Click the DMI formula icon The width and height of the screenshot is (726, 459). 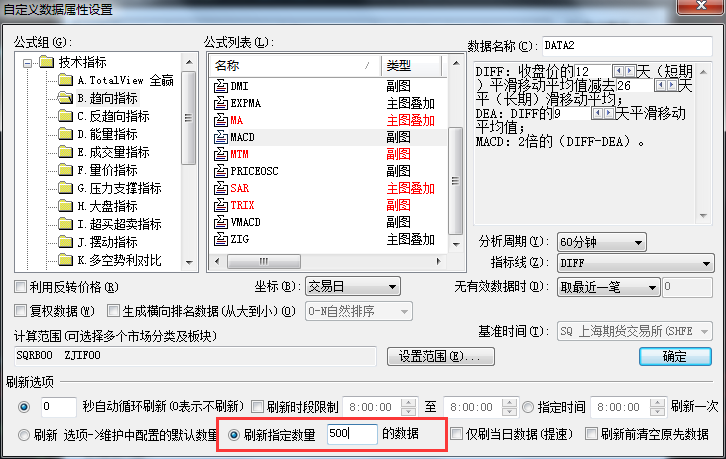[220, 86]
